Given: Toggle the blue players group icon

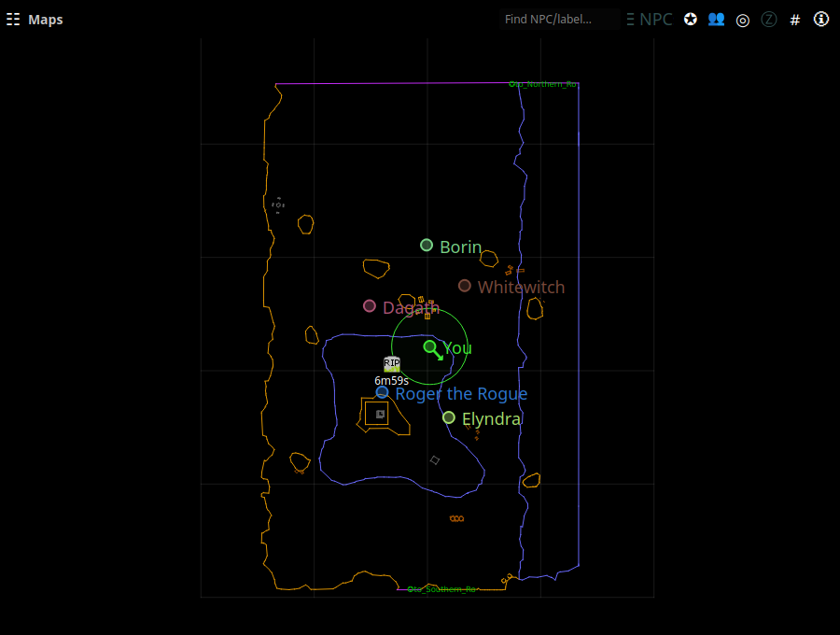Looking at the screenshot, I should 716,20.
